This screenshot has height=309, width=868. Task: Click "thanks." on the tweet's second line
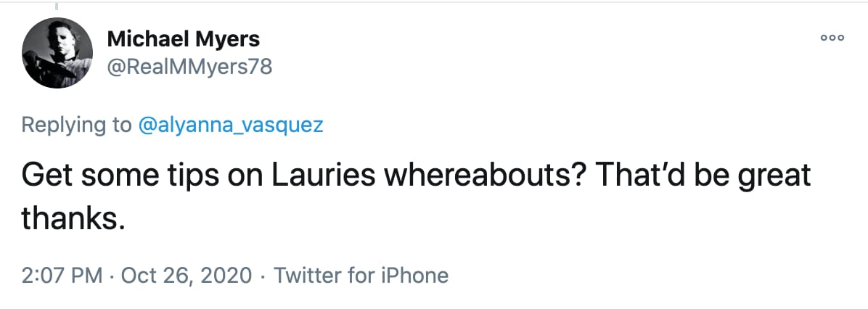coord(70,216)
